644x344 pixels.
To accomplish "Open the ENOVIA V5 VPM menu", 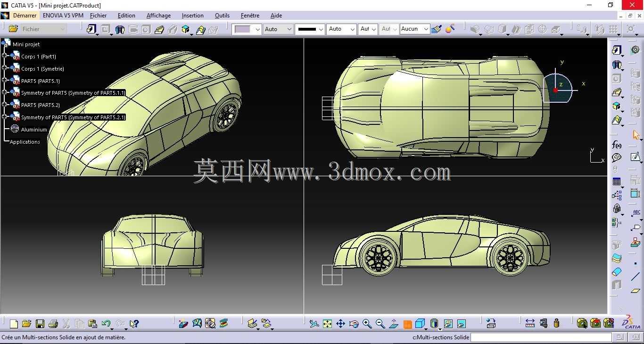I will pos(63,16).
